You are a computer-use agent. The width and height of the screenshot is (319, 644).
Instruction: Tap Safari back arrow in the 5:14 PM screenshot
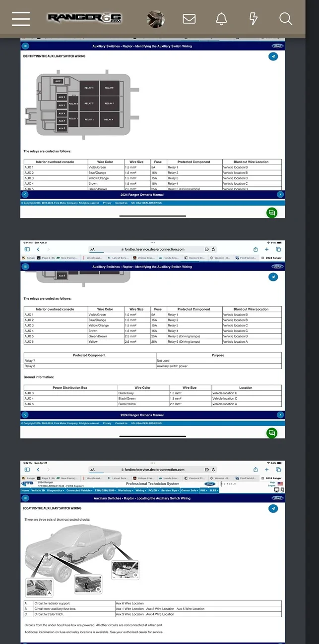pyautogui.click(x=38, y=249)
